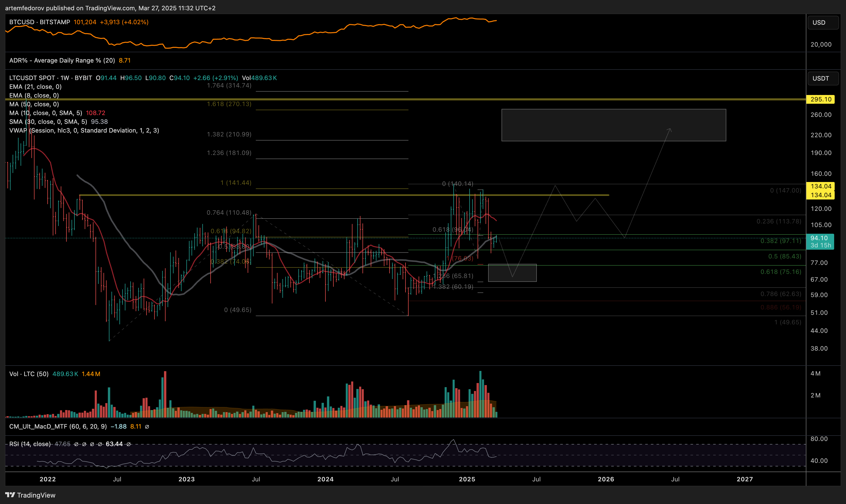Click the 0.382 (97.11) retracement label

pyautogui.click(x=781, y=241)
